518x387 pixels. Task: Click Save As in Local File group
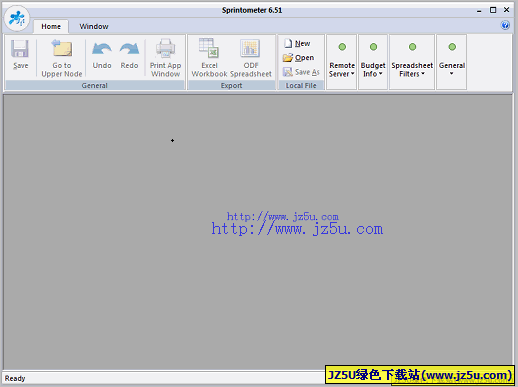coord(301,72)
